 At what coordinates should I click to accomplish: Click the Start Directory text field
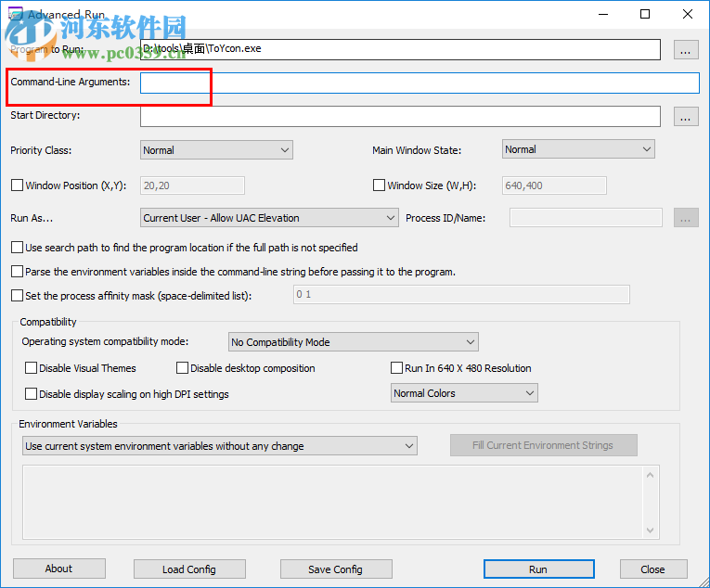(400, 116)
